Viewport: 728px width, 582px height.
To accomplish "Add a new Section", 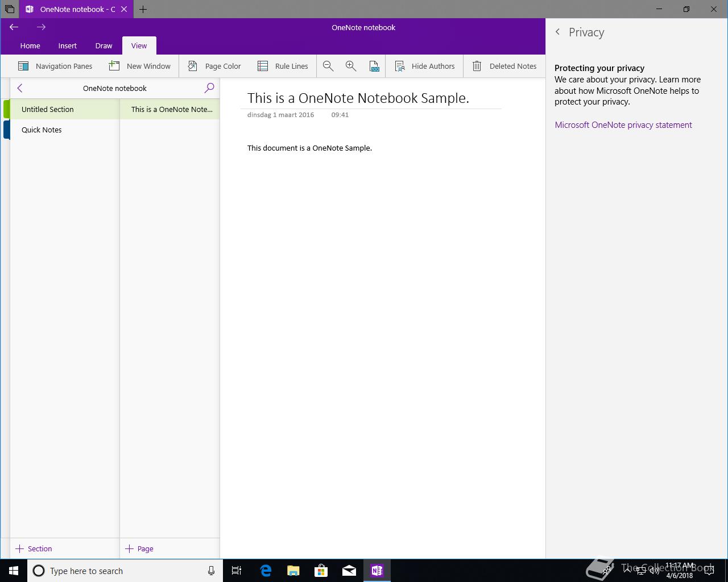I will (x=34, y=548).
